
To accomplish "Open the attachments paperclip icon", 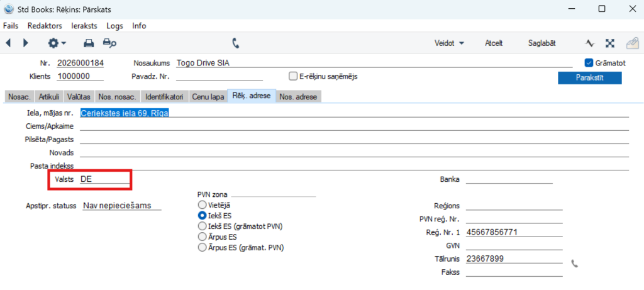I will (x=631, y=43).
